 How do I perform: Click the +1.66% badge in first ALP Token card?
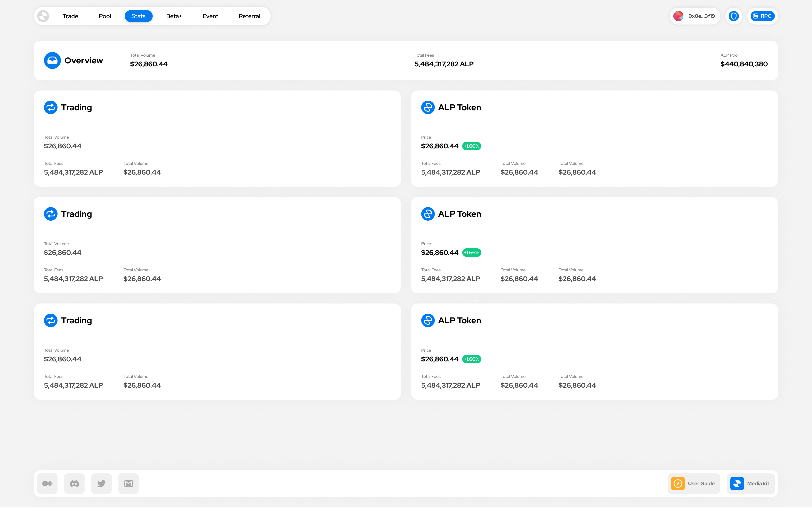click(471, 146)
